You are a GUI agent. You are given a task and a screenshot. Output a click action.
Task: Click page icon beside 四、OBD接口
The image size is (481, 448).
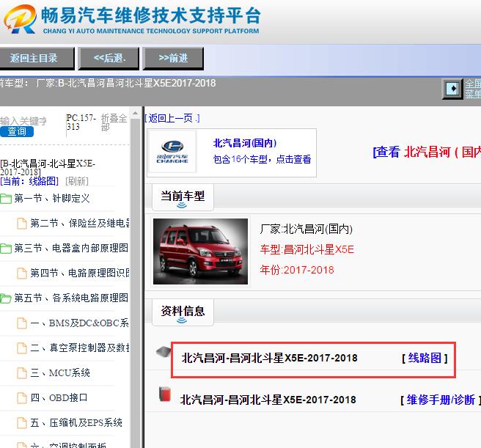click(x=22, y=397)
